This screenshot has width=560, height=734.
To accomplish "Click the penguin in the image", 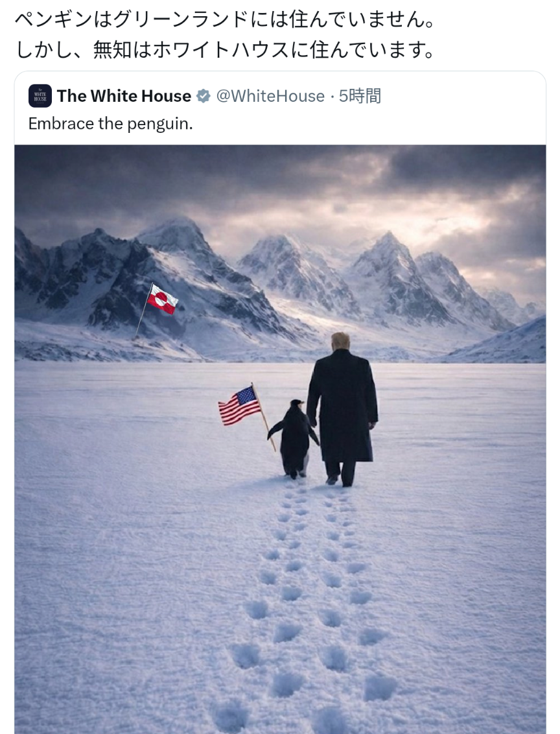I will point(294,439).
